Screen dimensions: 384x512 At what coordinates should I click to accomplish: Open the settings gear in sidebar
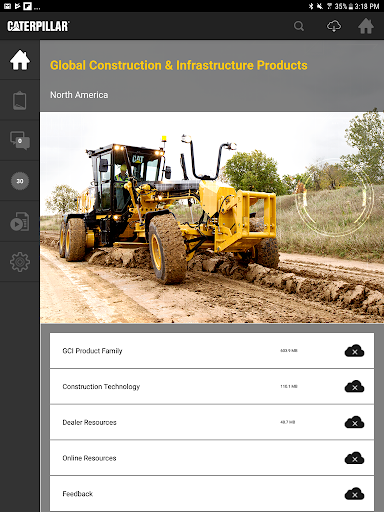pos(20,262)
